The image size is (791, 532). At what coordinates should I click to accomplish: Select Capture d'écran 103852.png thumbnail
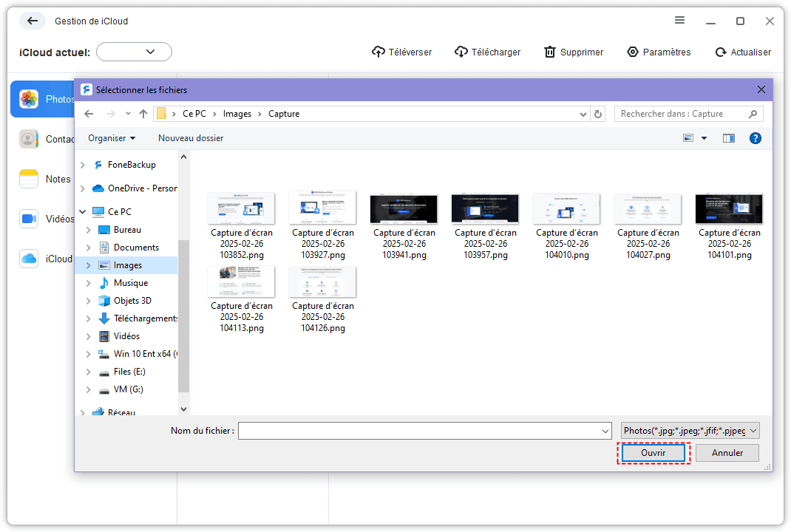click(241, 208)
